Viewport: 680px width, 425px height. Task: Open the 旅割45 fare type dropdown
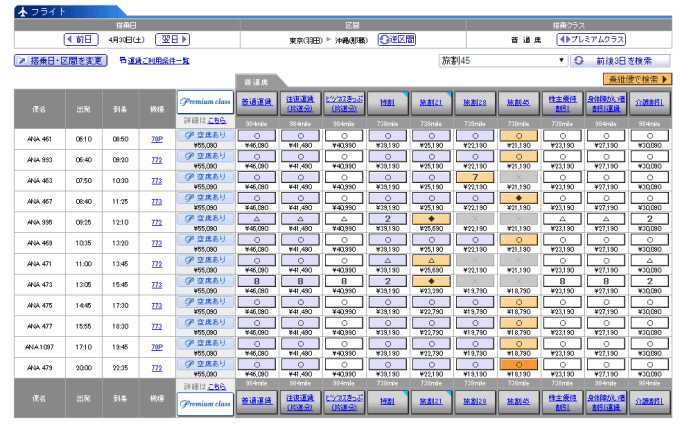[x=503, y=61]
